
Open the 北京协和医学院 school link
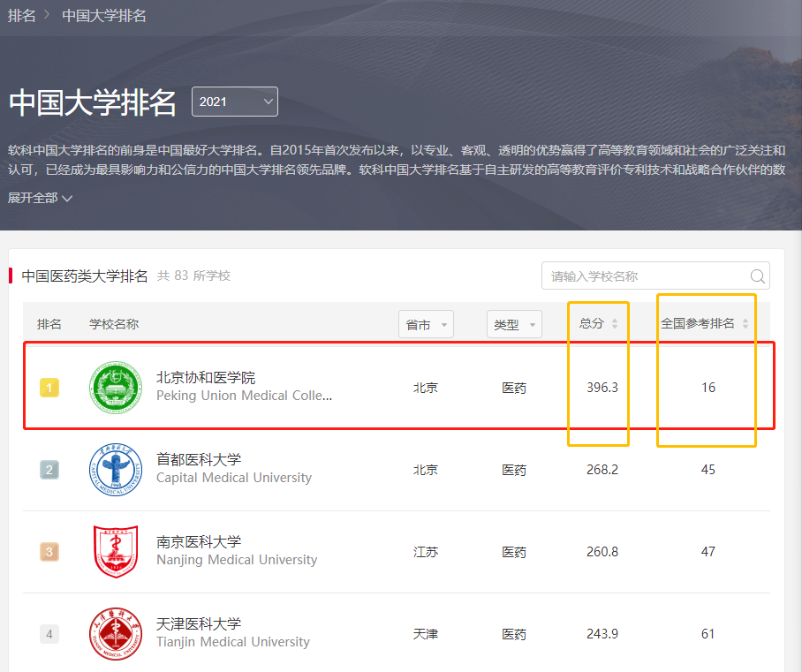[x=206, y=377]
